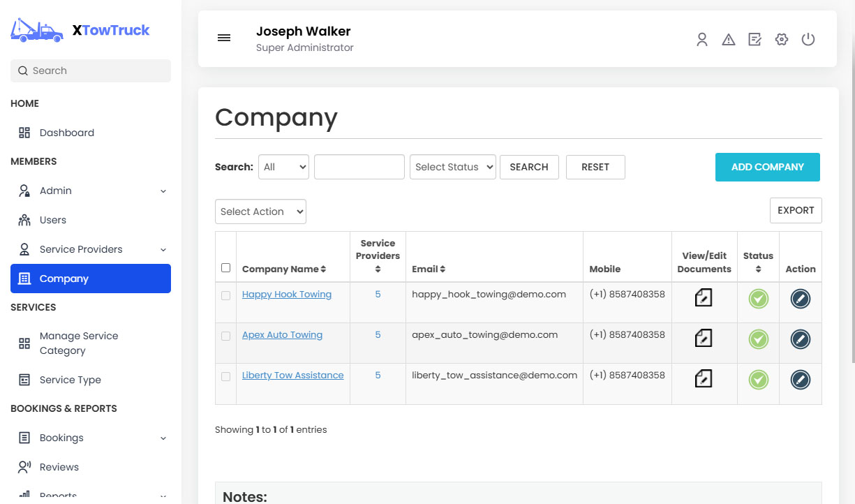
Task: Open the Dashboard menu item
Action: (66, 133)
